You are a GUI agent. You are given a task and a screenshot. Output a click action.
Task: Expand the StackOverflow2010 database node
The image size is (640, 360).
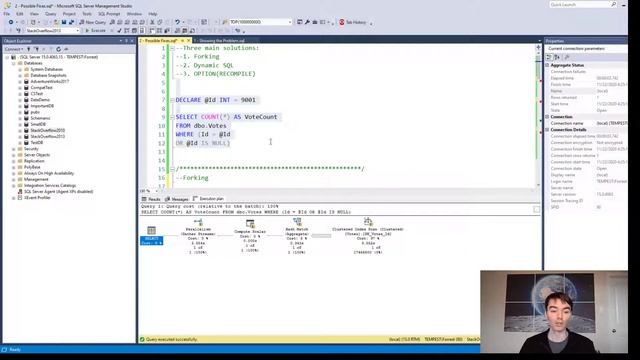20,131
